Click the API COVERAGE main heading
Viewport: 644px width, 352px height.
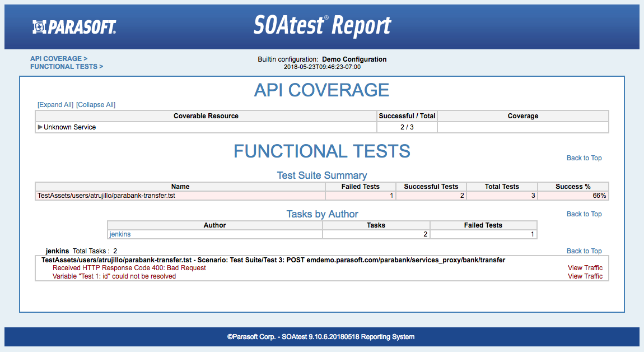[321, 90]
